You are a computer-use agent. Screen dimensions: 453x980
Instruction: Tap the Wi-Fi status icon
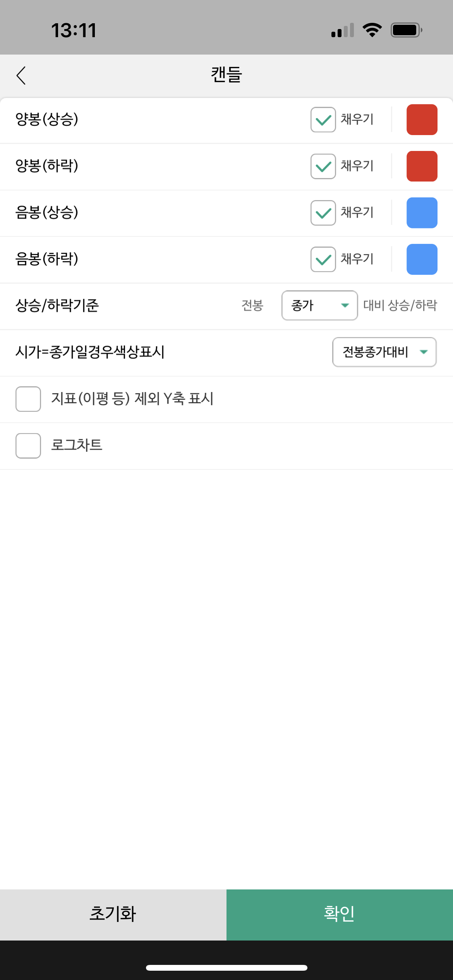click(x=372, y=30)
